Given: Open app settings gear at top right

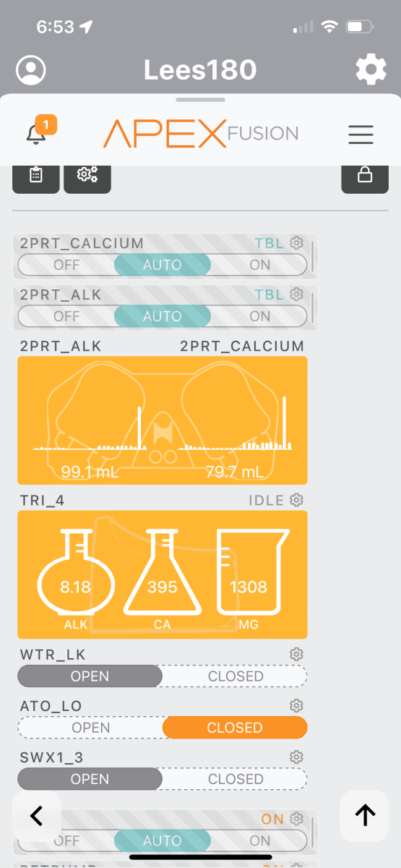Looking at the screenshot, I should tap(371, 70).
